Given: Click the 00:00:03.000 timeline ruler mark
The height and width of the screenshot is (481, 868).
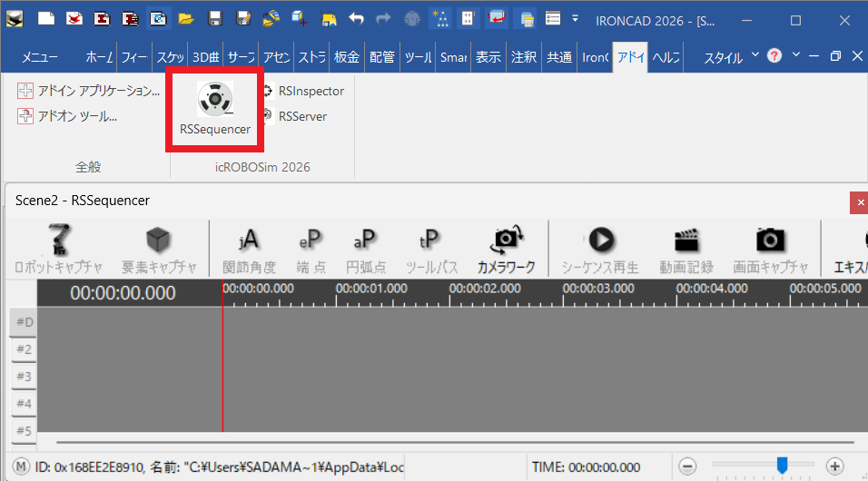Looking at the screenshot, I should click(598, 289).
